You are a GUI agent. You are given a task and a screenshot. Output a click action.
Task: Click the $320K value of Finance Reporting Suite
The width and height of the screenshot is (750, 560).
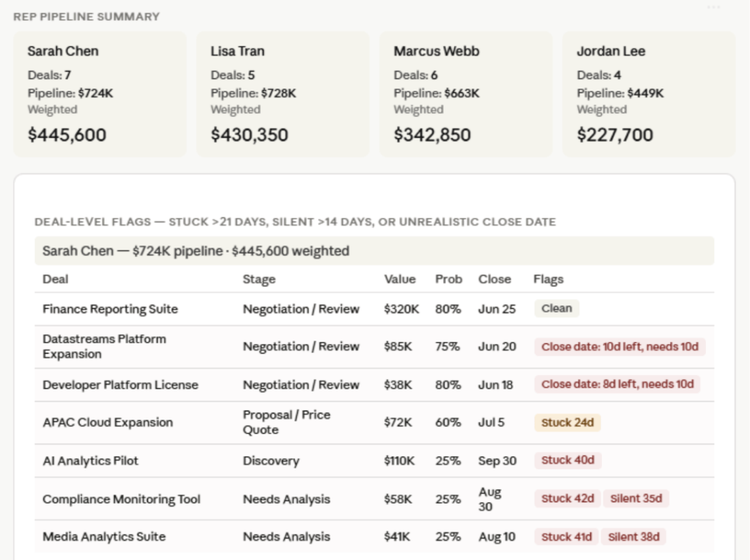click(x=401, y=309)
